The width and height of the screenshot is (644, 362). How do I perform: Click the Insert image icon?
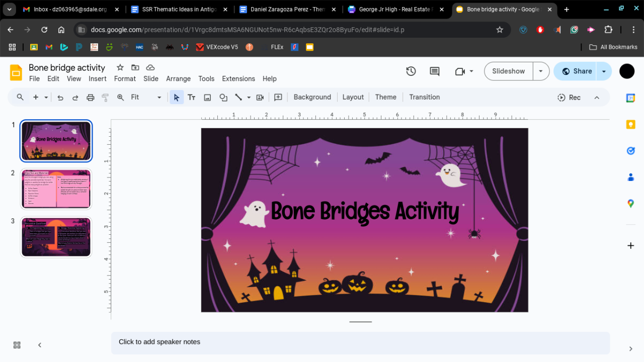[207, 98]
